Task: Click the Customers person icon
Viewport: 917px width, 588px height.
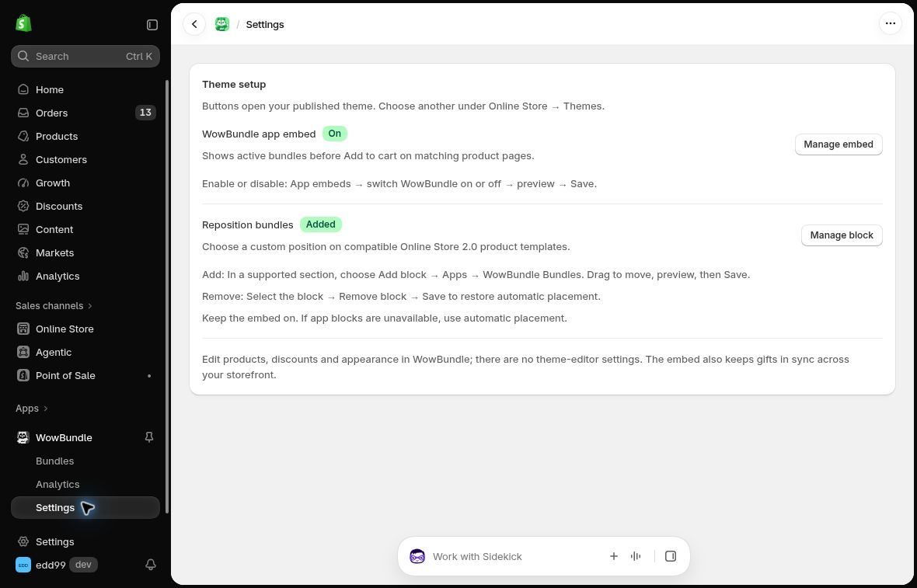Action: pyautogui.click(x=23, y=159)
